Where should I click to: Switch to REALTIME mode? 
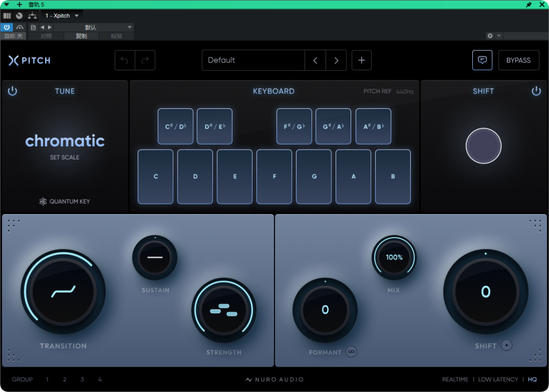tap(455, 379)
